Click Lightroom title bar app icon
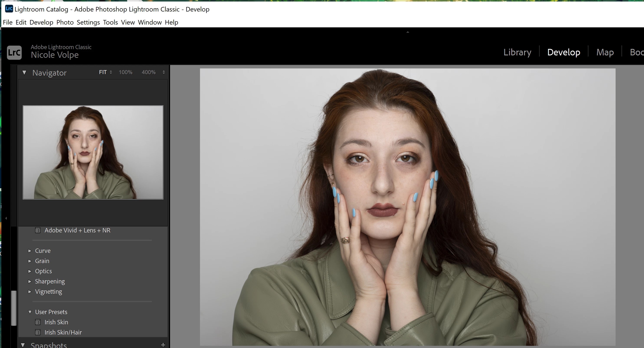Screen dimensions: 644x348 click(9, 9)
